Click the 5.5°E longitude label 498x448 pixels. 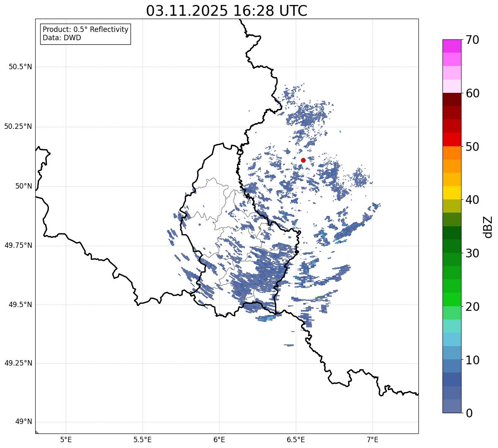pos(143,439)
